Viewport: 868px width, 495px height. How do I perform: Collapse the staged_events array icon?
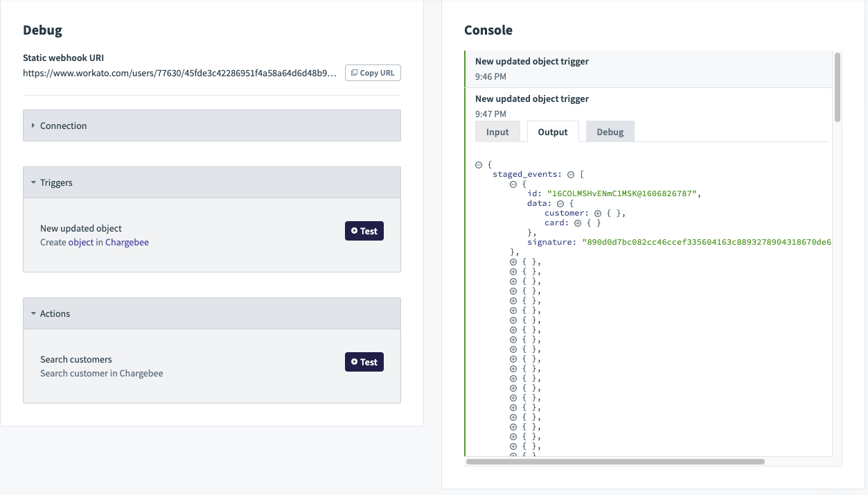(x=571, y=175)
